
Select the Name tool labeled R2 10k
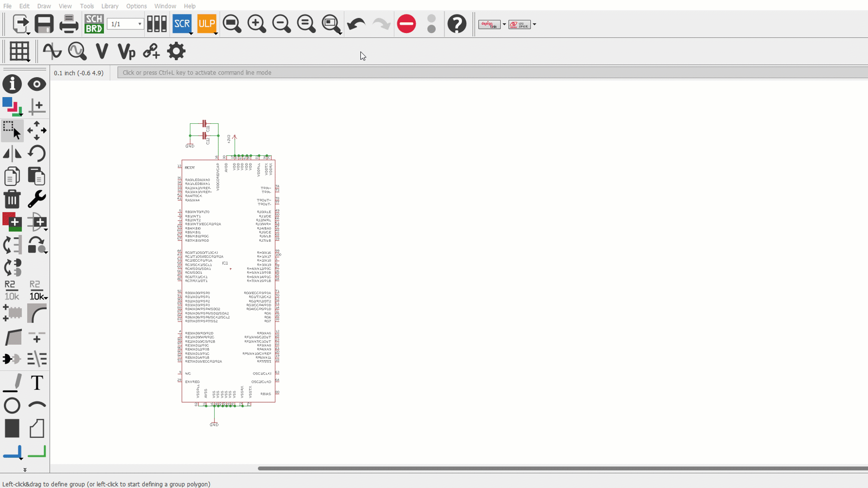click(x=12, y=291)
